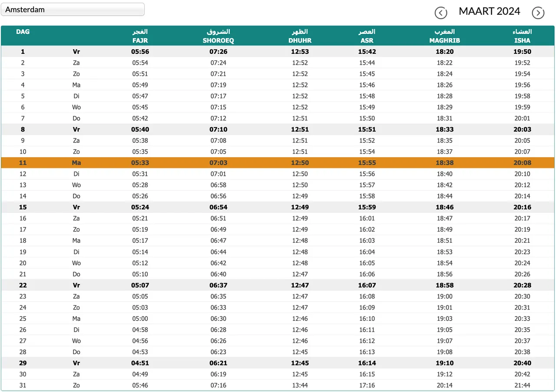Click Maghrib time 18:33 on Friday 8

coord(444,129)
